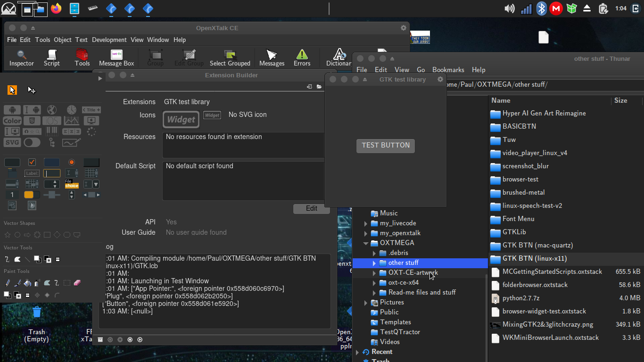Open the Window menu in OpenXTalk

pyautogui.click(x=158, y=40)
